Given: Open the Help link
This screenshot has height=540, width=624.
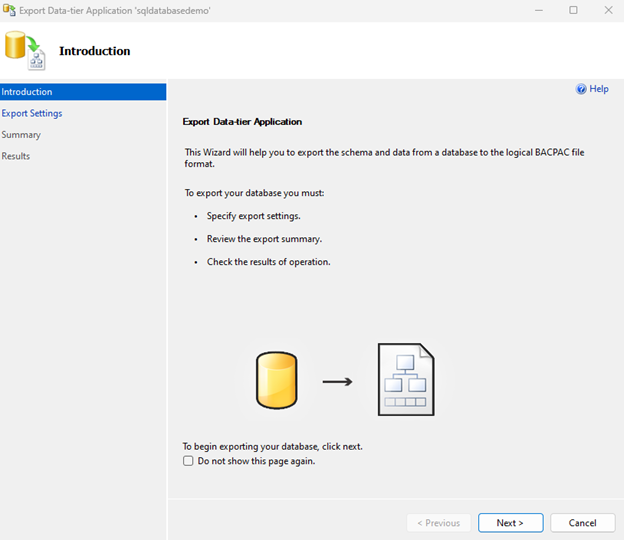Looking at the screenshot, I should [598, 89].
